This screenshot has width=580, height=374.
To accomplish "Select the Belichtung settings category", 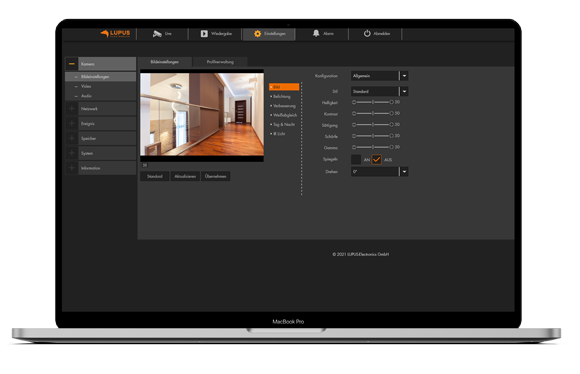I will point(281,97).
